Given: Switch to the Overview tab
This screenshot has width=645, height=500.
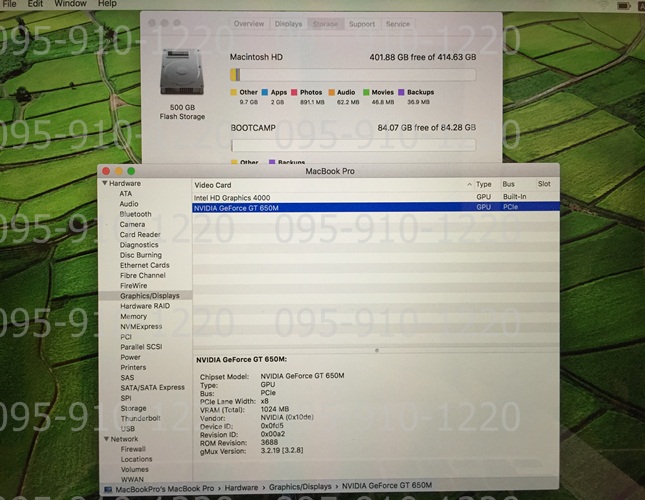Looking at the screenshot, I should [x=249, y=23].
